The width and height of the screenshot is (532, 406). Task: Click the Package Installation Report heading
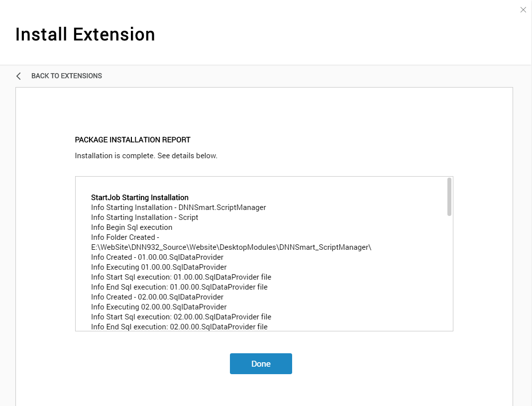[x=133, y=140]
